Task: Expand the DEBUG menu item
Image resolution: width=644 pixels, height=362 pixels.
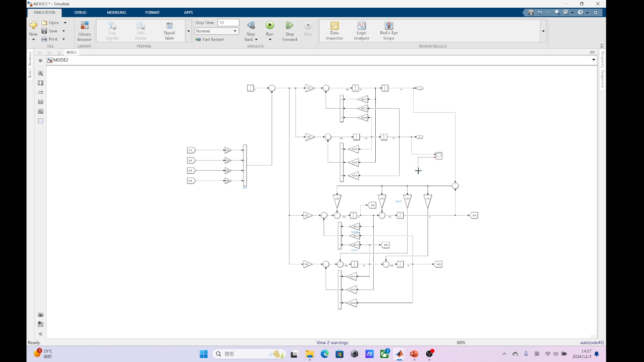Action: click(80, 12)
